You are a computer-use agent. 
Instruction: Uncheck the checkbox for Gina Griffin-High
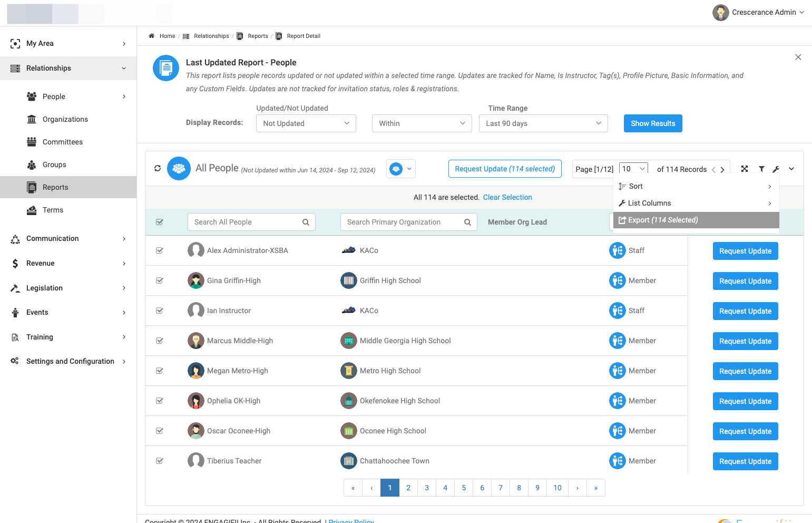[x=160, y=281]
